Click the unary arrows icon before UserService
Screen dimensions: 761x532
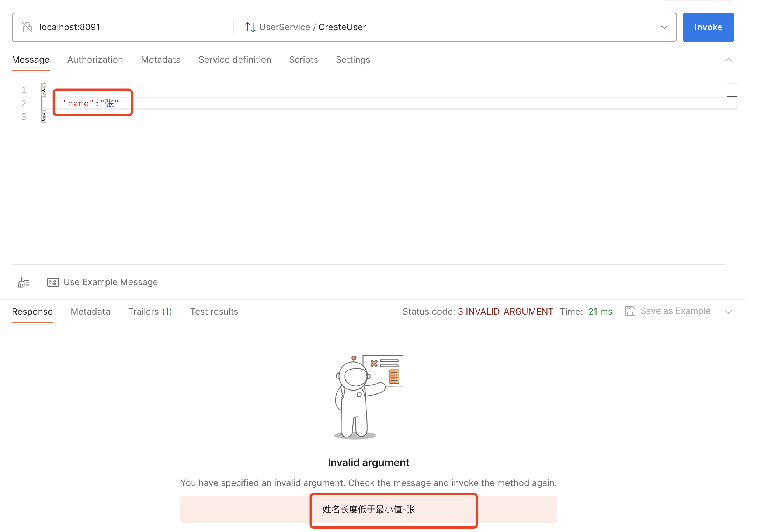click(250, 27)
